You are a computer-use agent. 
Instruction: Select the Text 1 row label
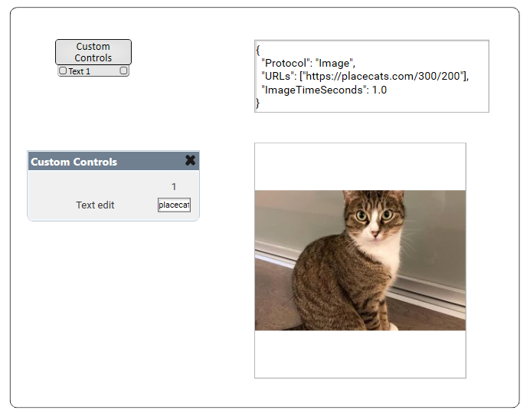(x=80, y=71)
